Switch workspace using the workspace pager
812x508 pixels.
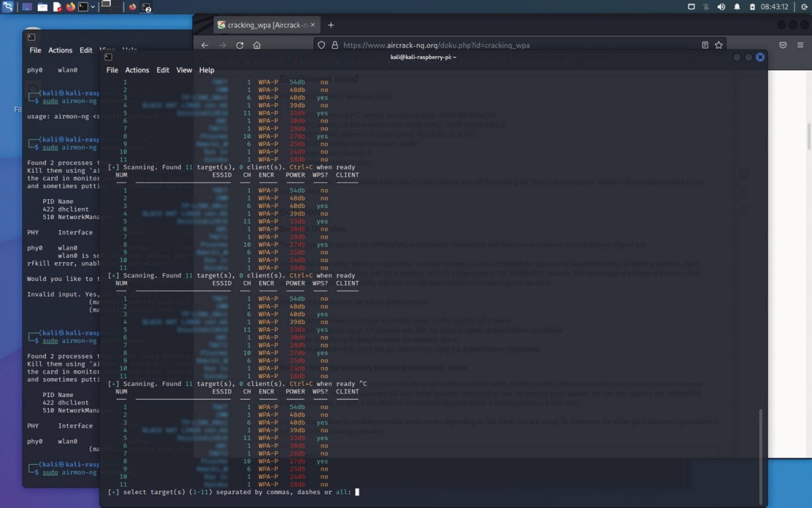tap(111, 7)
